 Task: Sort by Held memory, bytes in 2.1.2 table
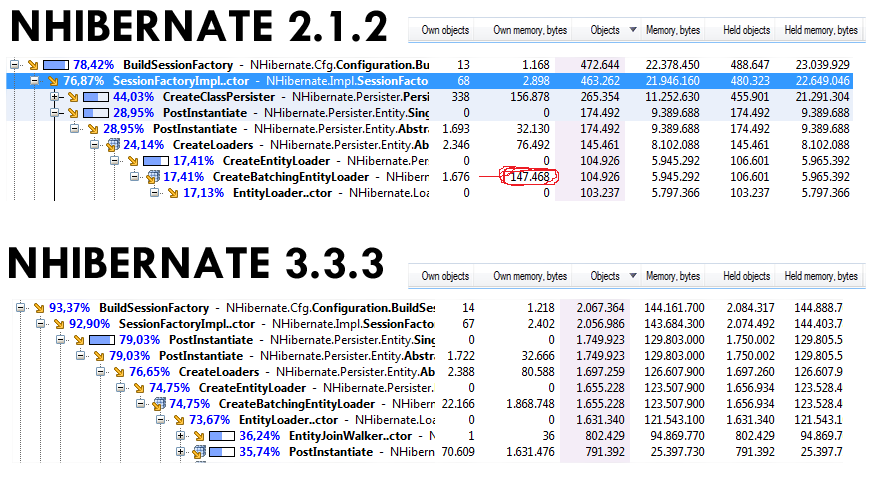[820, 30]
